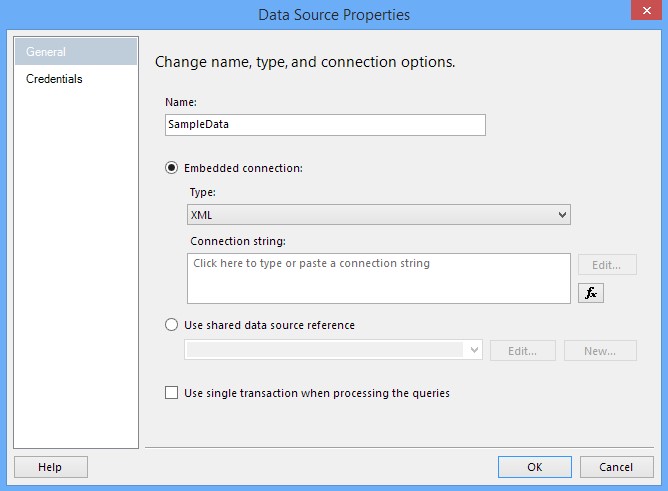Click the single transaction label text
Image resolution: width=668 pixels, height=491 pixels.
pos(317,393)
